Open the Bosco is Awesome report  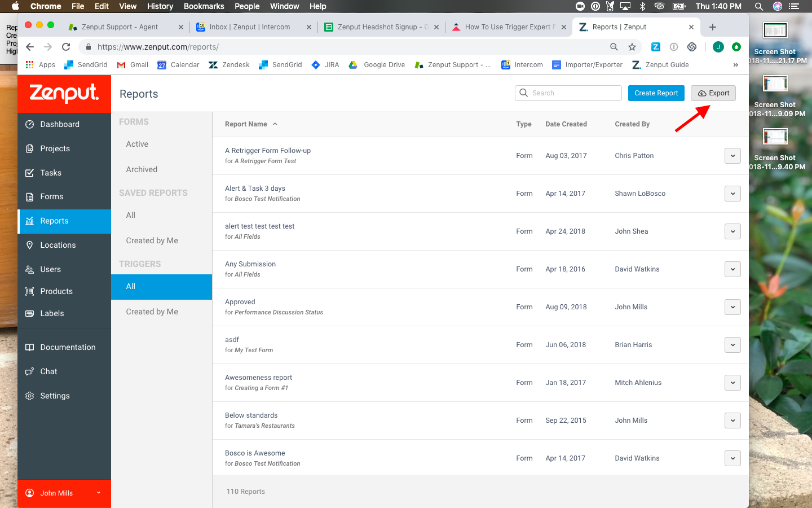pyautogui.click(x=255, y=453)
